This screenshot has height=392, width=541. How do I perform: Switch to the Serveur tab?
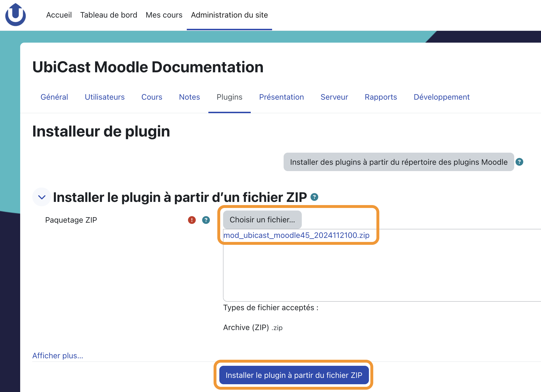click(x=334, y=97)
